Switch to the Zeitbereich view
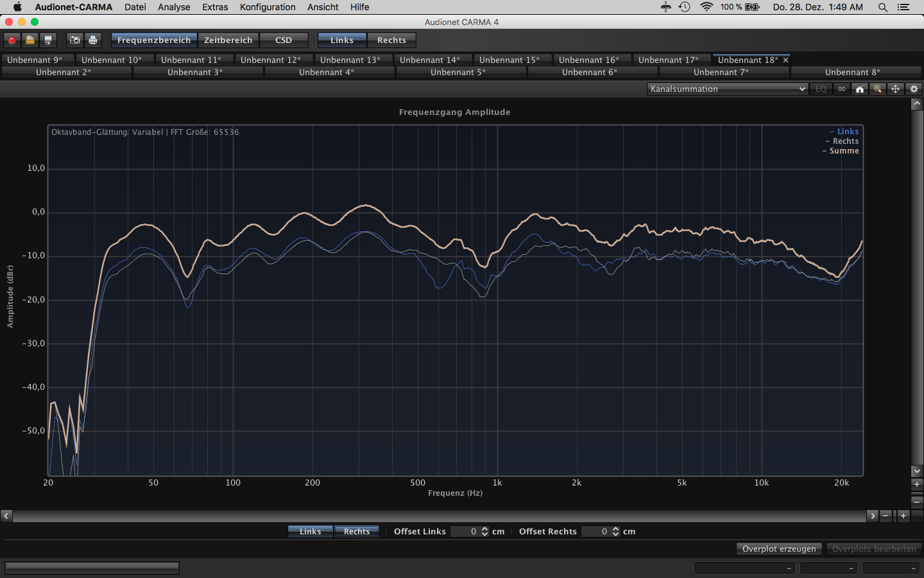The width and height of the screenshot is (924, 578). pyautogui.click(x=228, y=40)
